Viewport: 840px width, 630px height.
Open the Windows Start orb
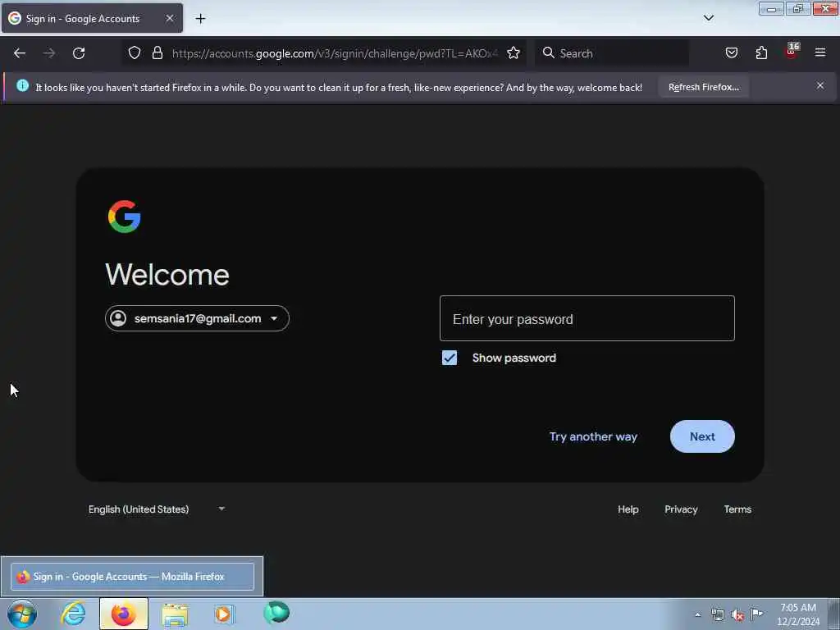coord(22,614)
